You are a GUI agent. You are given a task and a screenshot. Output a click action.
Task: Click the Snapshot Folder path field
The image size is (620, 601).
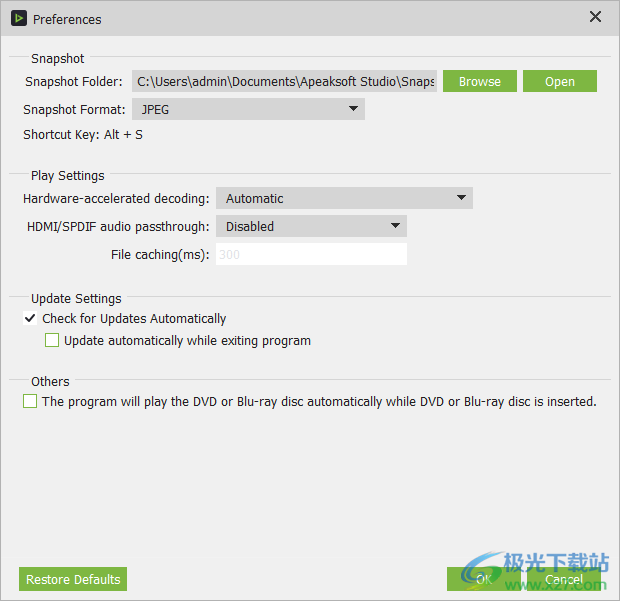(284, 82)
